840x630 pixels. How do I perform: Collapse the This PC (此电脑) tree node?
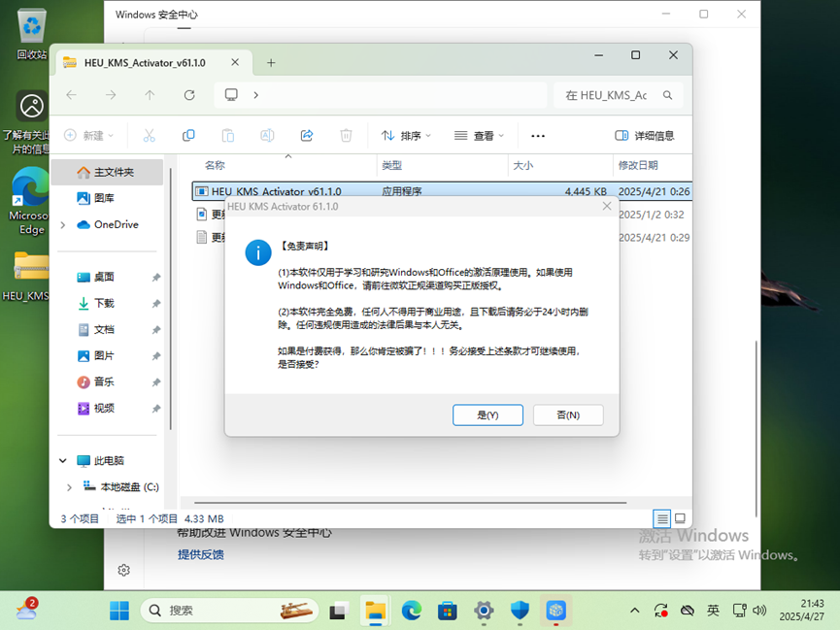63,461
